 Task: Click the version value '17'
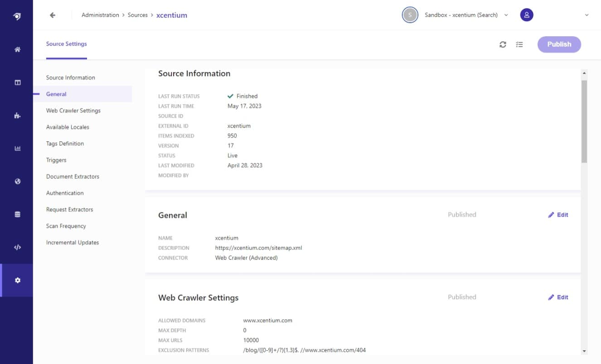click(231, 146)
